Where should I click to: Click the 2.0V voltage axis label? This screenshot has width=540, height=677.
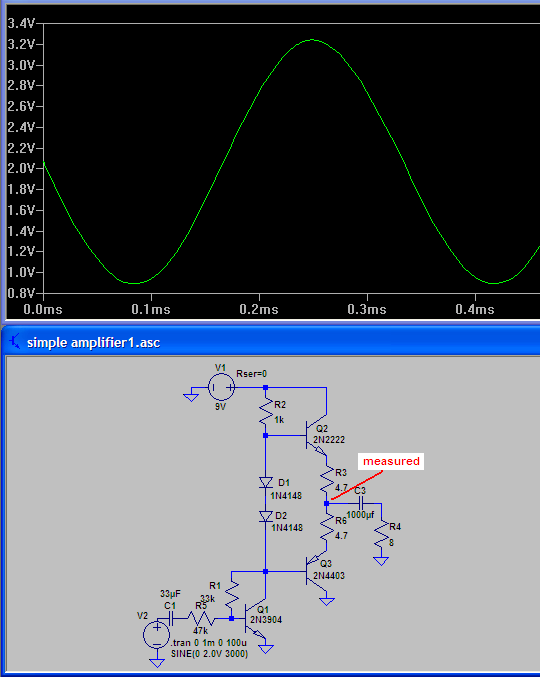pos(21,168)
